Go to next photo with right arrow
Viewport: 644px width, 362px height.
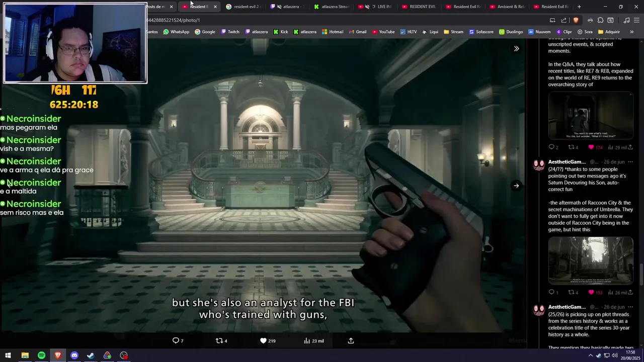pyautogui.click(x=516, y=186)
